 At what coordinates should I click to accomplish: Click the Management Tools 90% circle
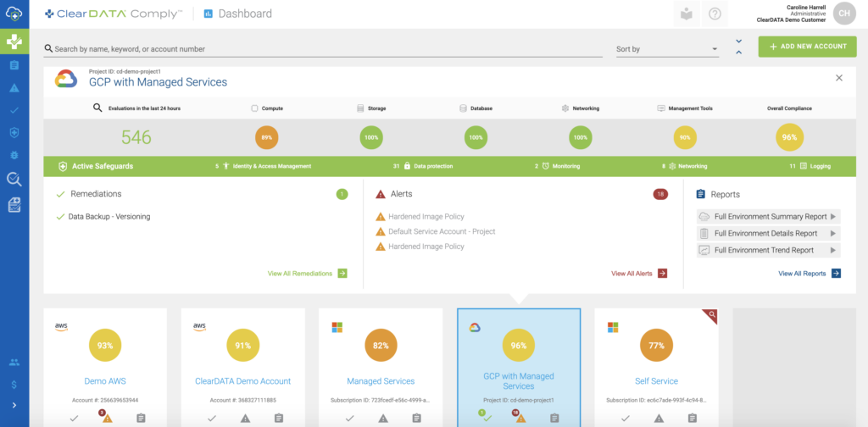pyautogui.click(x=685, y=138)
